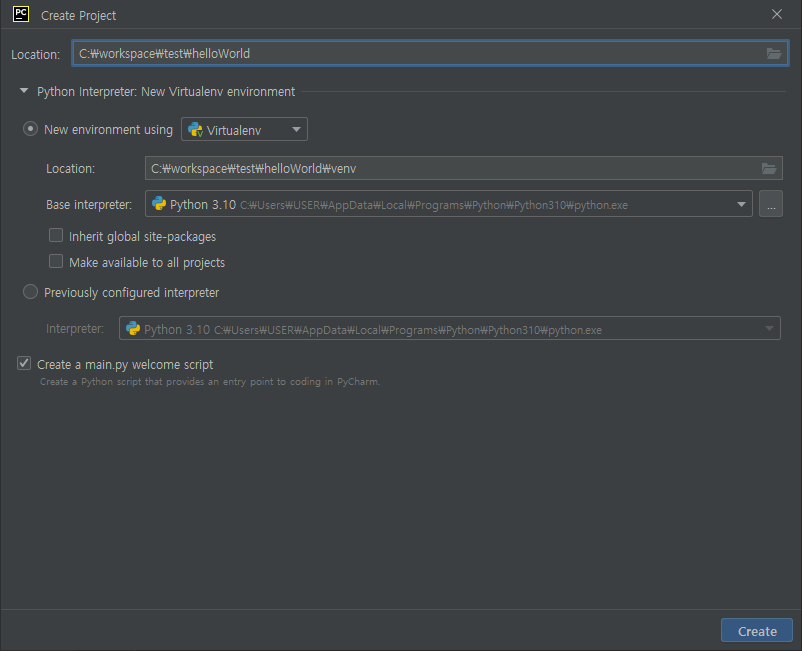Click the Python310 python.exe path in Base interpreter
The image size is (802, 651).
(434, 205)
